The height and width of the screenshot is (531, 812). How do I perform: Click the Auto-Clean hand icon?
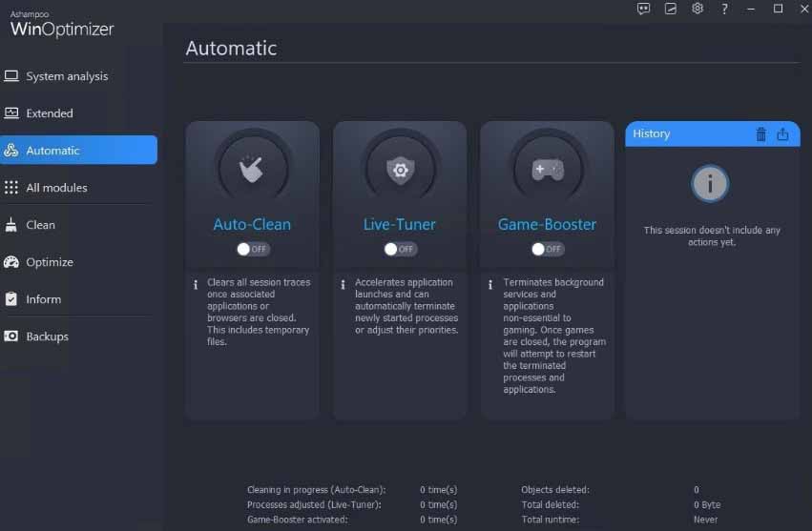click(252, 169)
